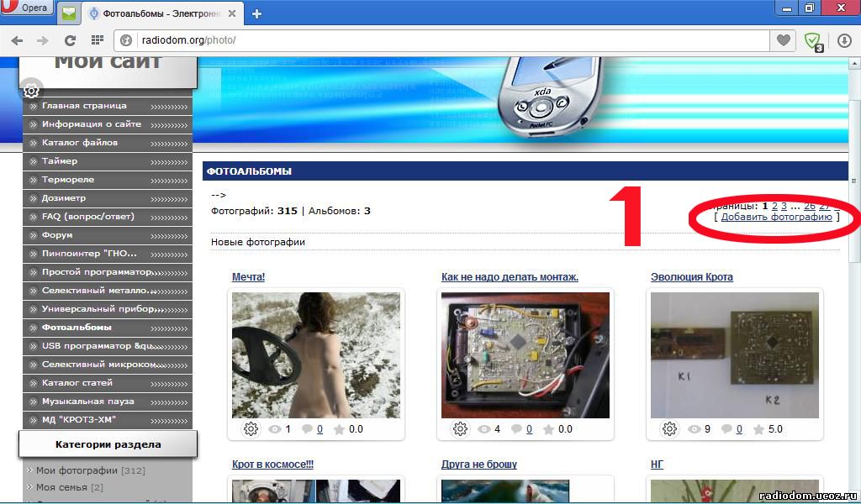The height and width of the screenshot is (504, 861).
Task: Click the Добавить фотографию link
Action: click(x=776, y=218)
